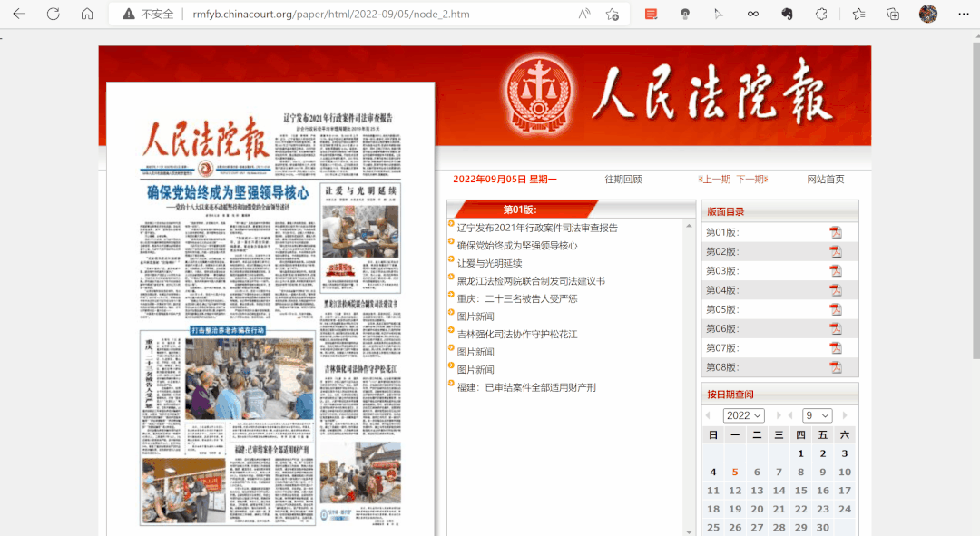
Task: Open the 网站首页 link
Action: 826,180
